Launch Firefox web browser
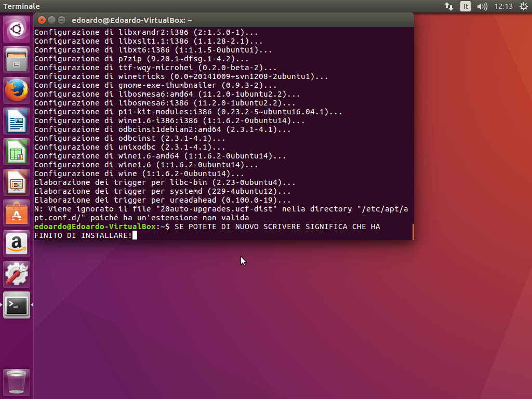The image size is (532, 399). [x=17, y=90]
